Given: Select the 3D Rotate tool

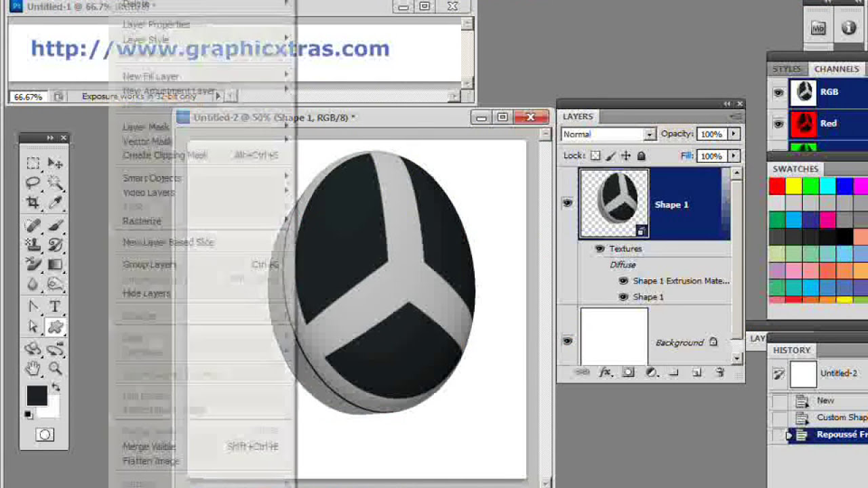Looking at the screenshot, I should coord(33,349).
